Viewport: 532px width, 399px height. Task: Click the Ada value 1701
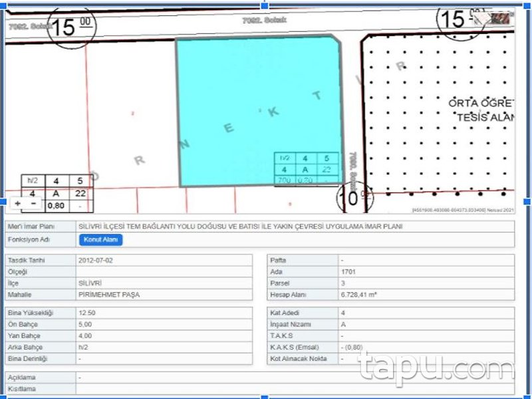(348, 272)
